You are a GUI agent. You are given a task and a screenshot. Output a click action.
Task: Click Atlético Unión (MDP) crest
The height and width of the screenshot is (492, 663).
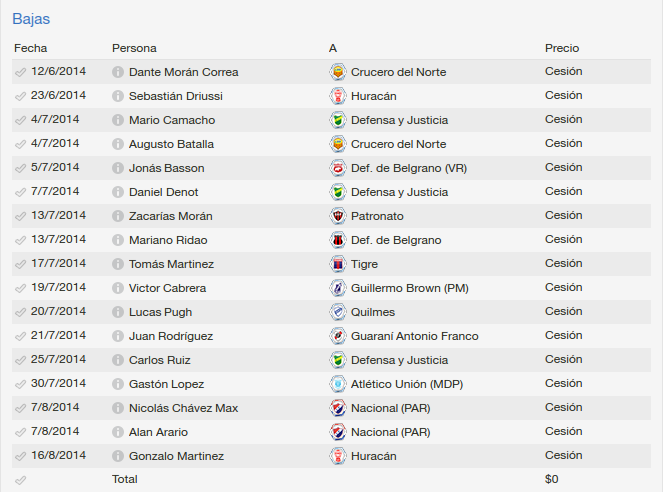[x=338, y=384]
